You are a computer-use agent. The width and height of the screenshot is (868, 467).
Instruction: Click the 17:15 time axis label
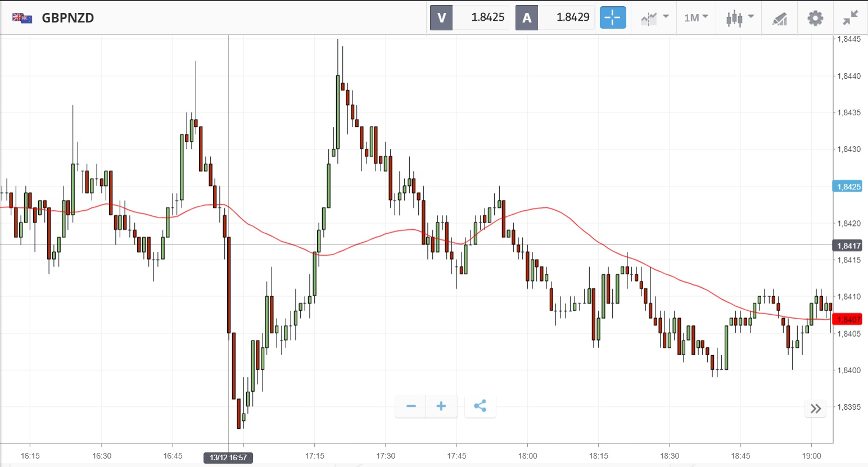coord(315,456)
